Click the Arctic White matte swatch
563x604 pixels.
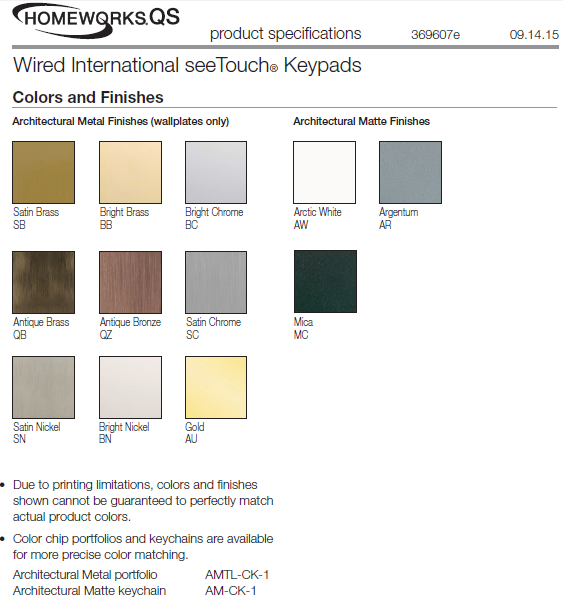click(325, 172)
